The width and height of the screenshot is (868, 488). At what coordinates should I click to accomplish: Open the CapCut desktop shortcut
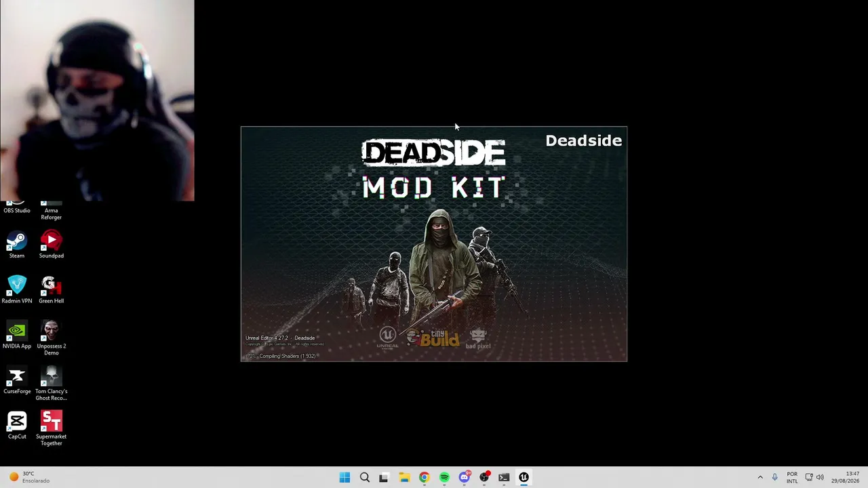click(x=17, y=426)
